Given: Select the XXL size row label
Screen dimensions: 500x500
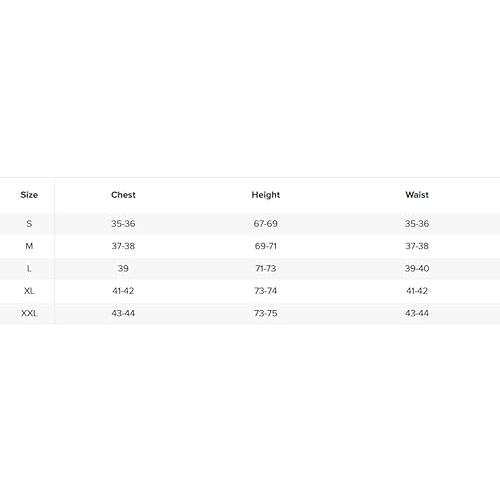Looking at the screenshot, I should click(29, 313).
